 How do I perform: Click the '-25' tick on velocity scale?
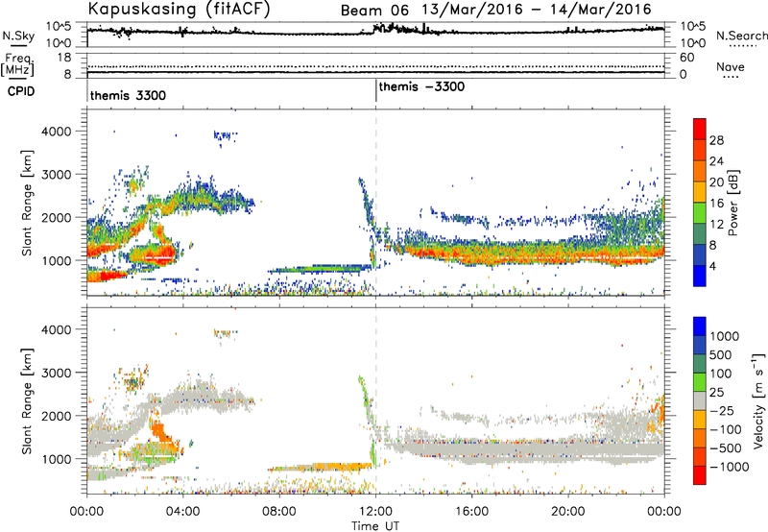coord(723,410)
